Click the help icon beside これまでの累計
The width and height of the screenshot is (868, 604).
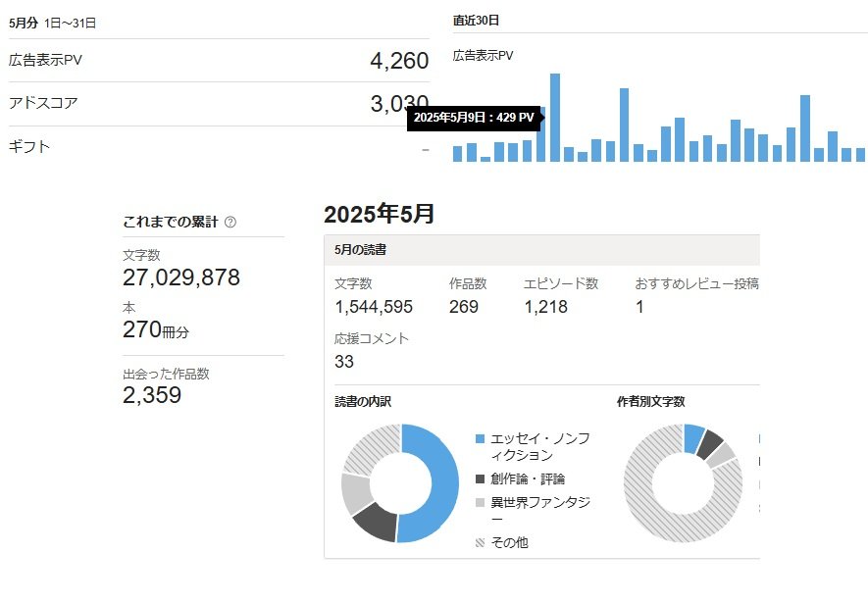coord(230,222)
